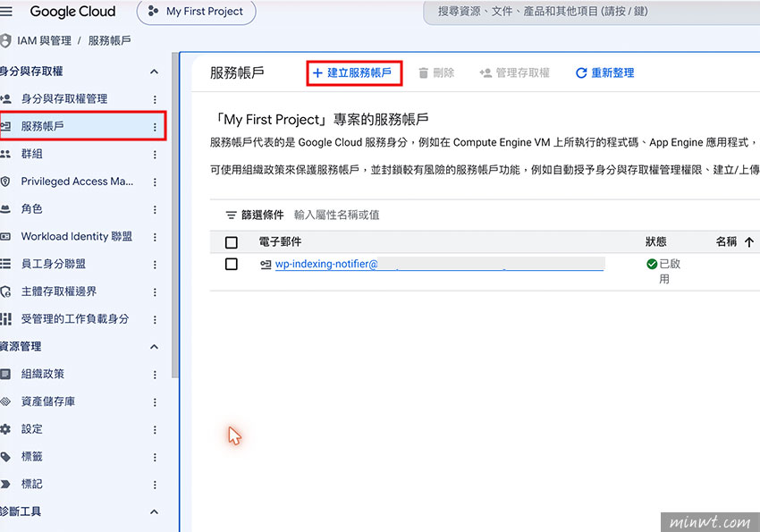Collapse the 身分與存取權 section
Screen dimensions: 760x532
point(154,72)
